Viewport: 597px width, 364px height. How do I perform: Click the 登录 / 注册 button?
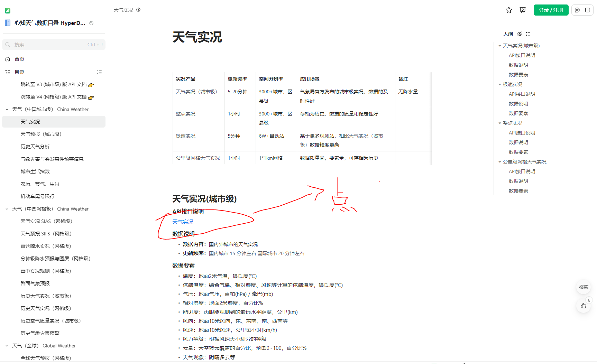point(551,10)
